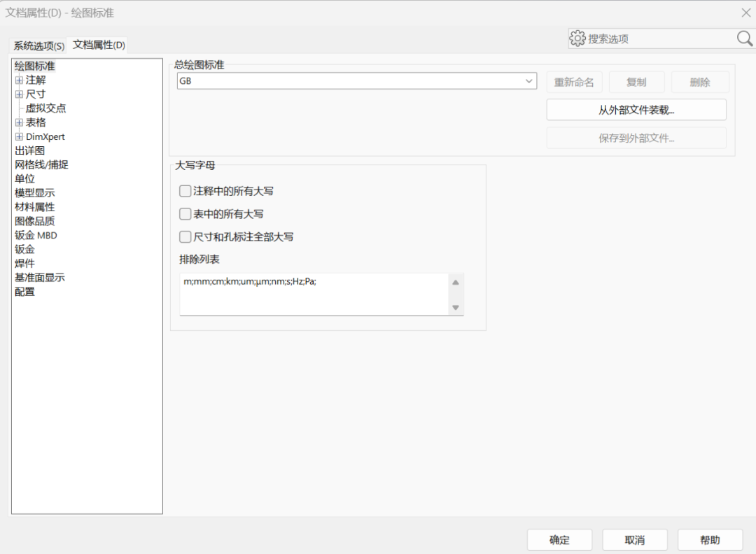
Task: Expand the 尺寸 tree node
Action: [x=19, y=94]
